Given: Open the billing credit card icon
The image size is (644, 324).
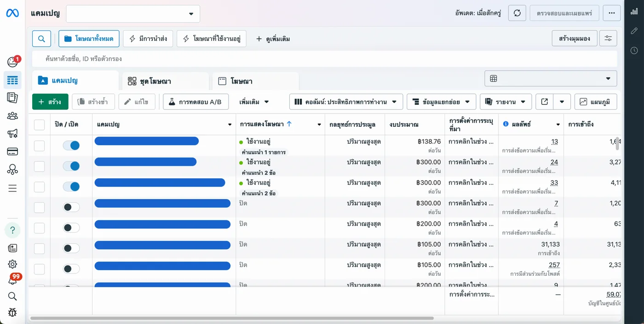Looking at the screenshot, I should tap(12, 152).
